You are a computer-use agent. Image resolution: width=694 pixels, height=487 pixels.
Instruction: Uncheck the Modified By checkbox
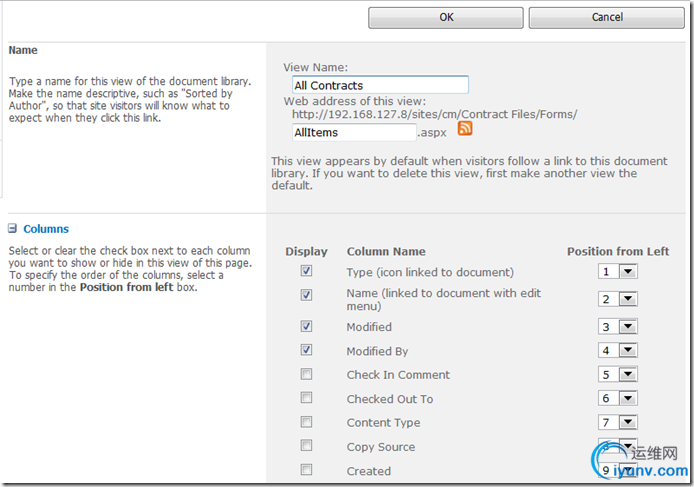pos(306,350)
